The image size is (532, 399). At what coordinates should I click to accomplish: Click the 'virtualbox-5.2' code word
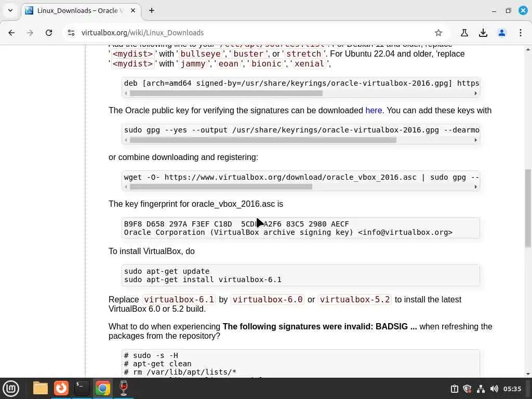[355, 300]
